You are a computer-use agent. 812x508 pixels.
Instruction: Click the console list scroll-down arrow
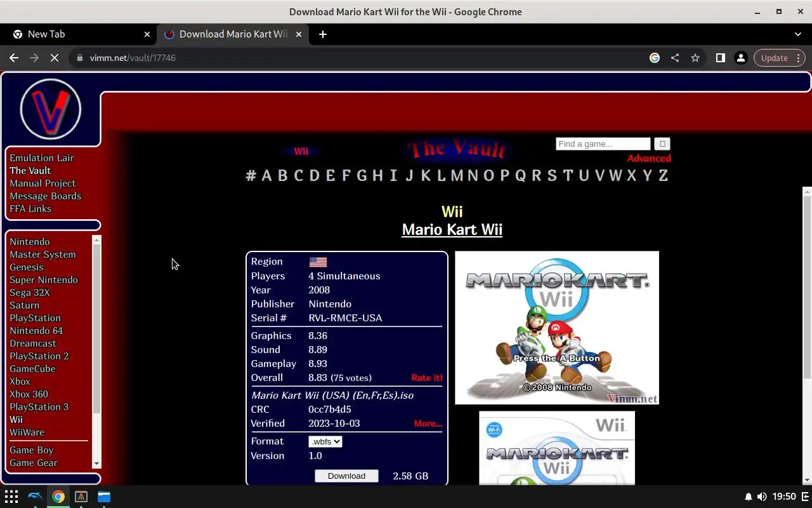(97, 464)
